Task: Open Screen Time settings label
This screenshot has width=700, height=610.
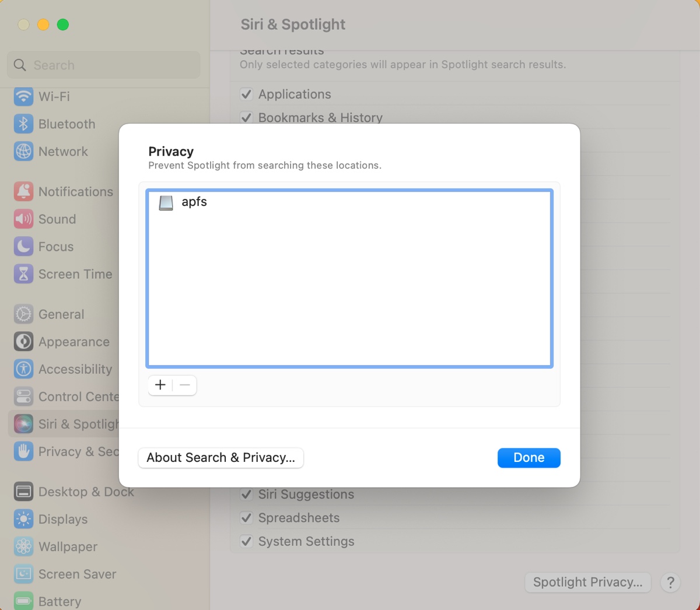Action: click(75, 274)
